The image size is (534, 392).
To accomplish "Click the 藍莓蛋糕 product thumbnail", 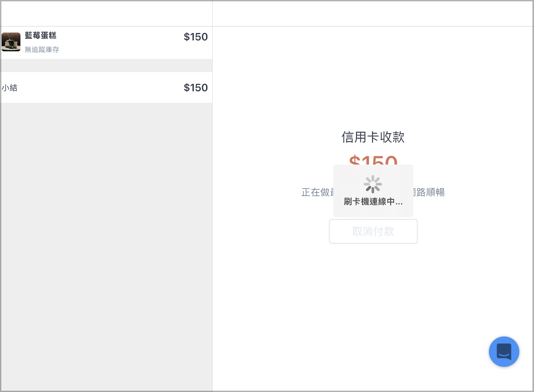I will point(11,42).
